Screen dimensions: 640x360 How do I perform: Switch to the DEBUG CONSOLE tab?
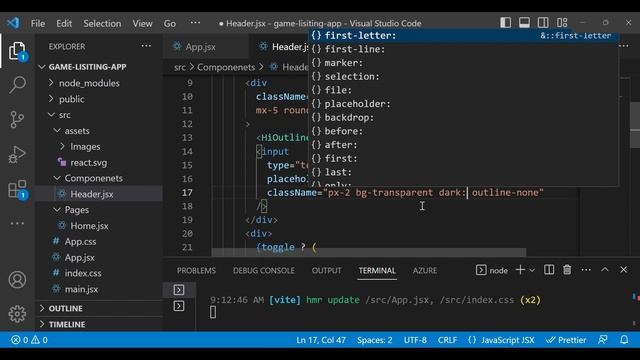point(264,270)
